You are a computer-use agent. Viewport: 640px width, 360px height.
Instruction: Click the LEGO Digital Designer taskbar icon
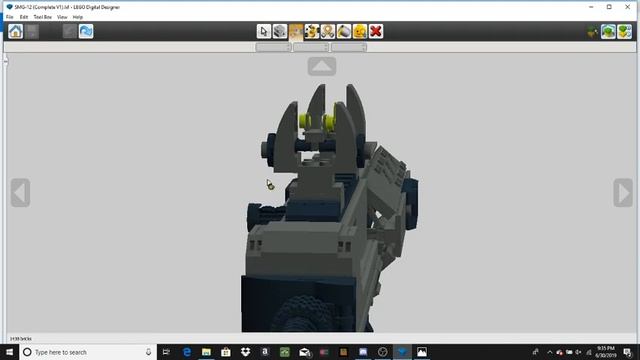[x=402, y=352]
